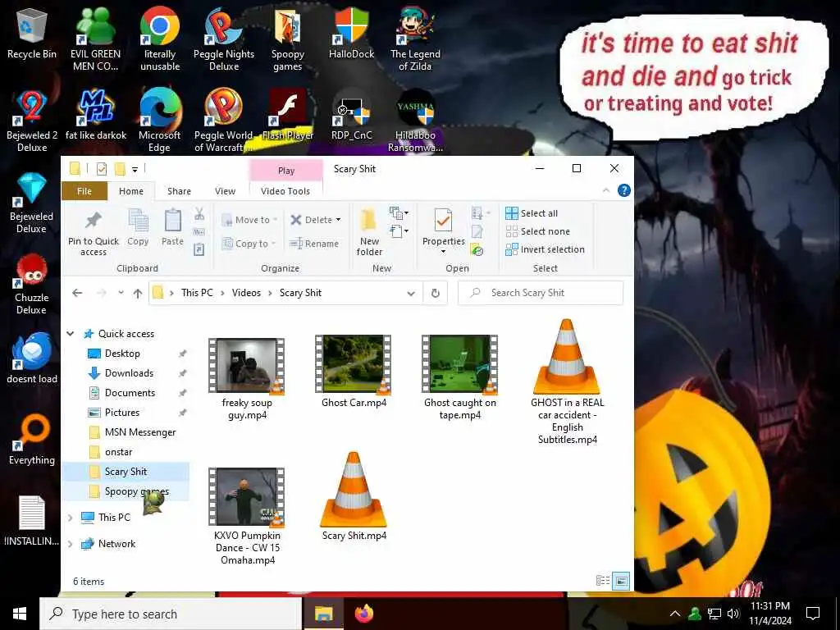840x630 pixels.
Task: Click the Search Scary Shit field
Action: [x=541, y=293]
